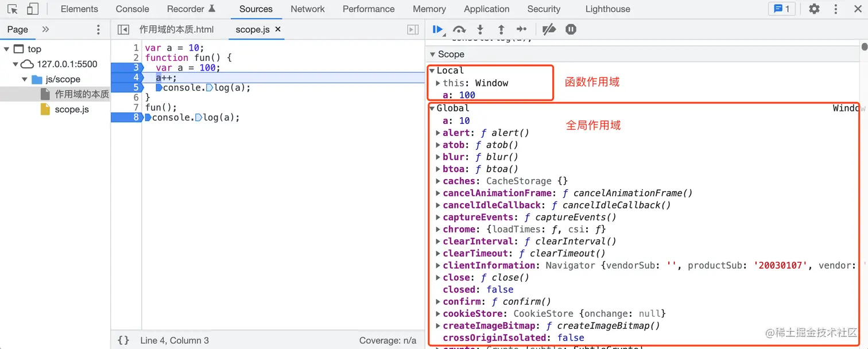The height and width of the screenshot is (349, 868).
Task: Expand the alert function entry
Action: pos(438,133)
